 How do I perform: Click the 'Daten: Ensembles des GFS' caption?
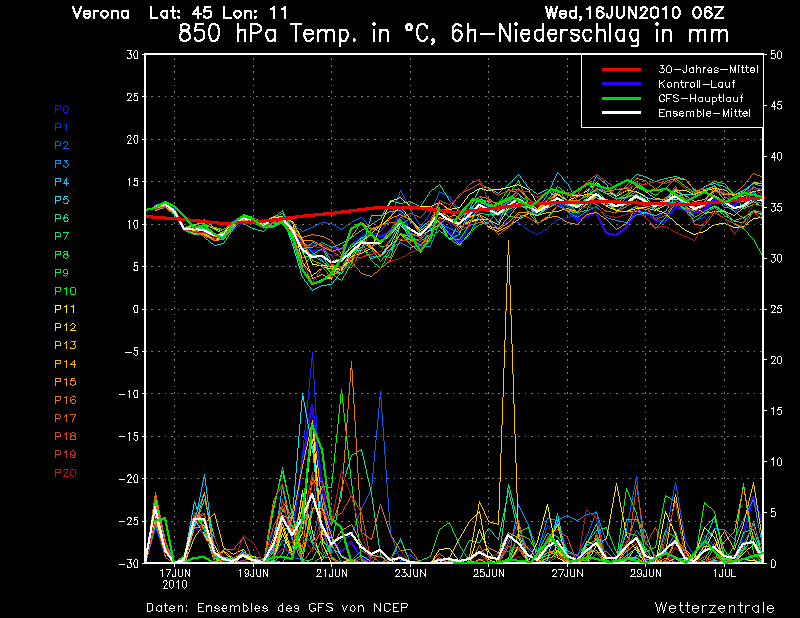(x=277, y=607)
